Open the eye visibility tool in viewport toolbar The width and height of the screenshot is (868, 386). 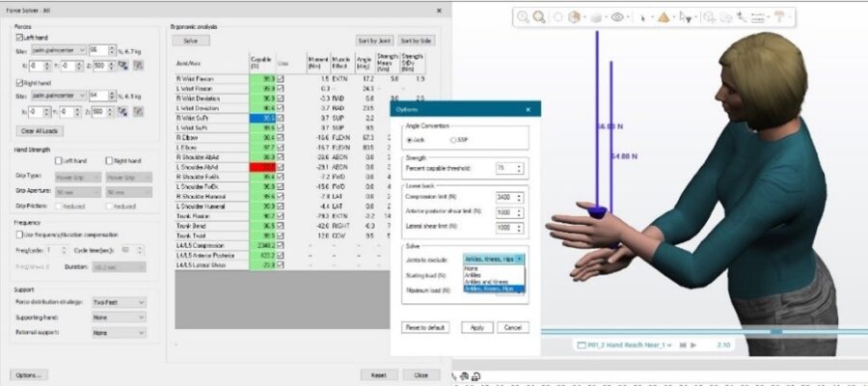618,16
